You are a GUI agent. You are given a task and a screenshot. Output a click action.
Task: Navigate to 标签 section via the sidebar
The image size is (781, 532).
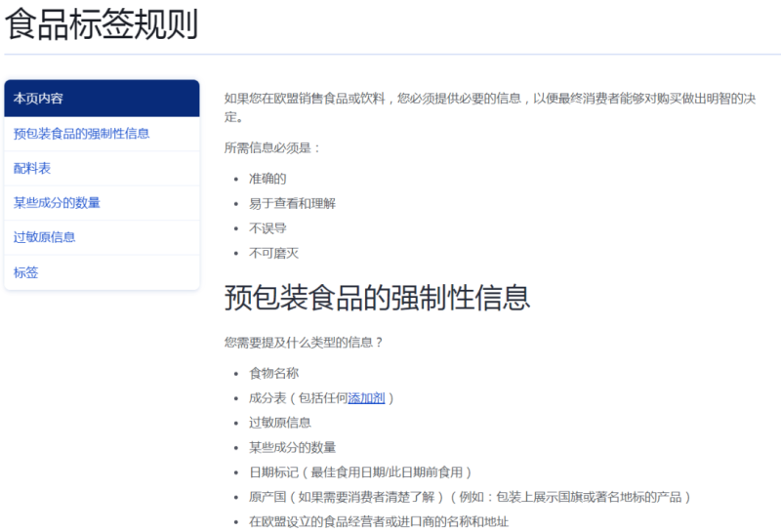click(26, 272)
